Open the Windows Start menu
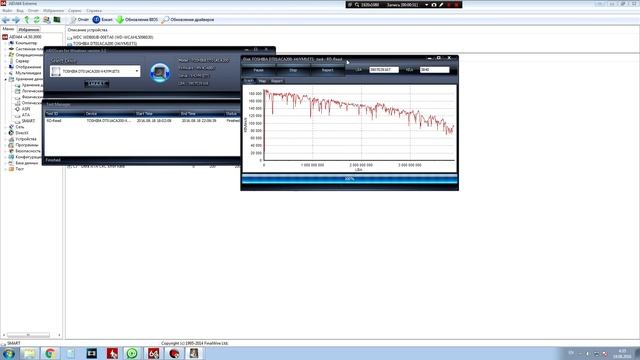The width and height of the screenshot is (640, 360). coord(9,353)
